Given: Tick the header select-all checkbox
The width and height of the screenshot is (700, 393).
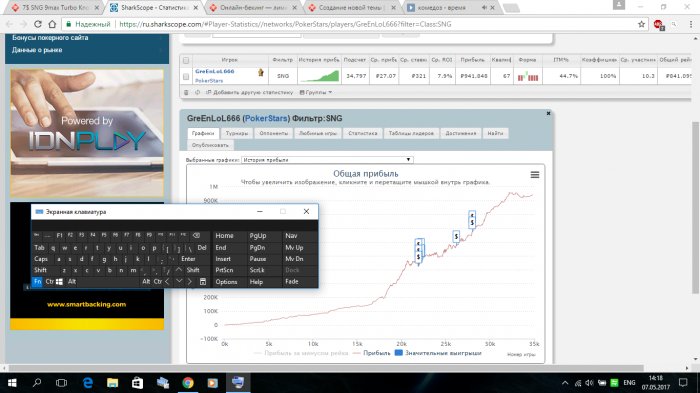Looking at the screenshot, I should (x=186, y=60).
